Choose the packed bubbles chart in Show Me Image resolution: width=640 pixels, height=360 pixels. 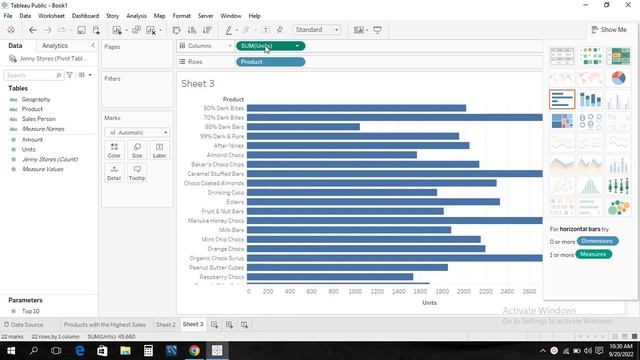[x=618, y=207]
